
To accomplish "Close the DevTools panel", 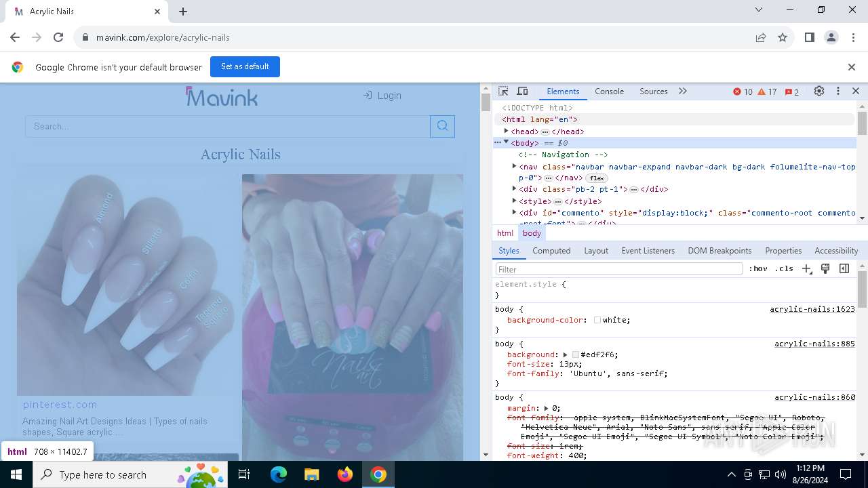I will (856, 91).
